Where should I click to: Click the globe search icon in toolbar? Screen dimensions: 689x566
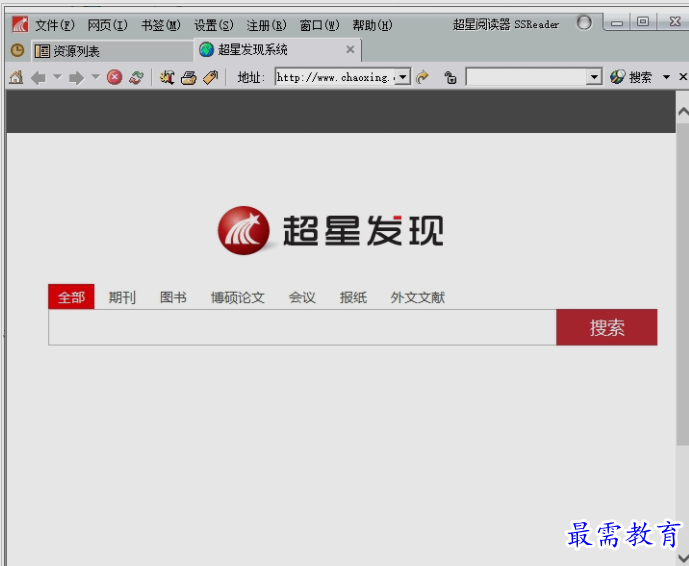pyautogui.click(x=617, y=77)
